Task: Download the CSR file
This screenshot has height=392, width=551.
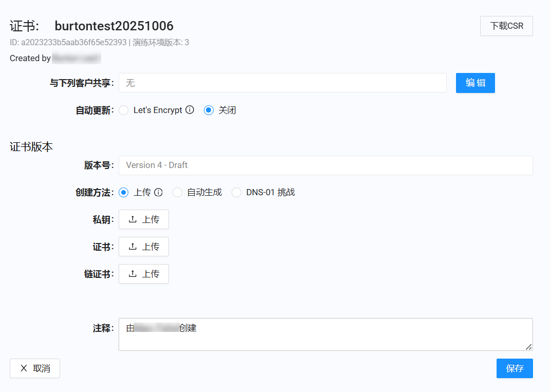Action: click(506, 26)
